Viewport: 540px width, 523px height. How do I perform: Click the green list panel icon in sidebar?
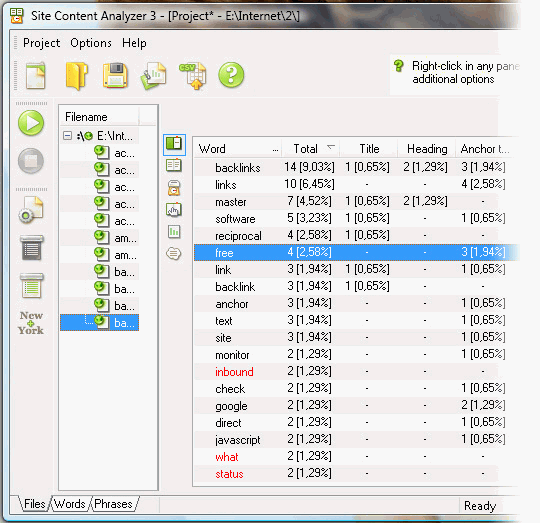31,286
